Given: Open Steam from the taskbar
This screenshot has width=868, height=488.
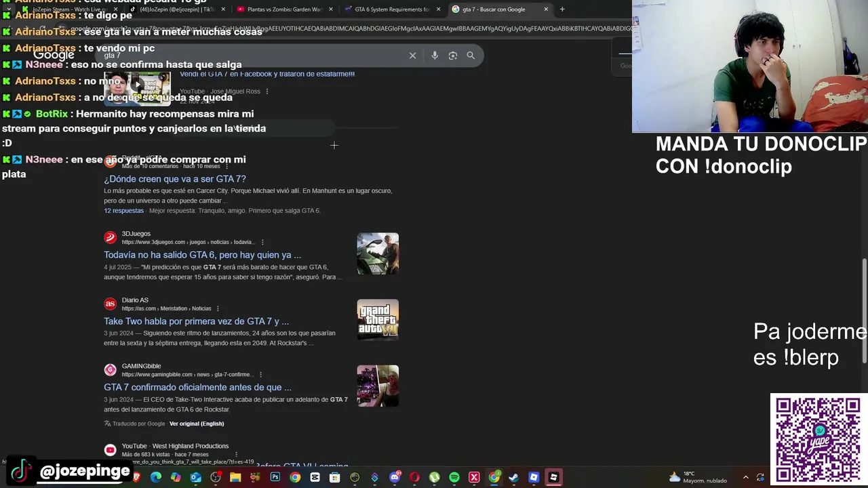Looking at the screenshot, I should (513, 477).
